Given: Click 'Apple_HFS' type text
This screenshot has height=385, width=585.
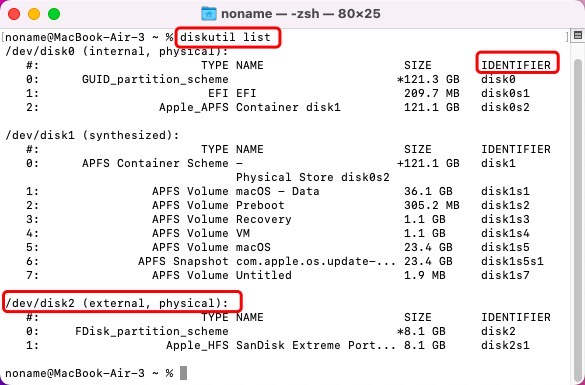Looking at the screenshot, I should click(197, 345).
